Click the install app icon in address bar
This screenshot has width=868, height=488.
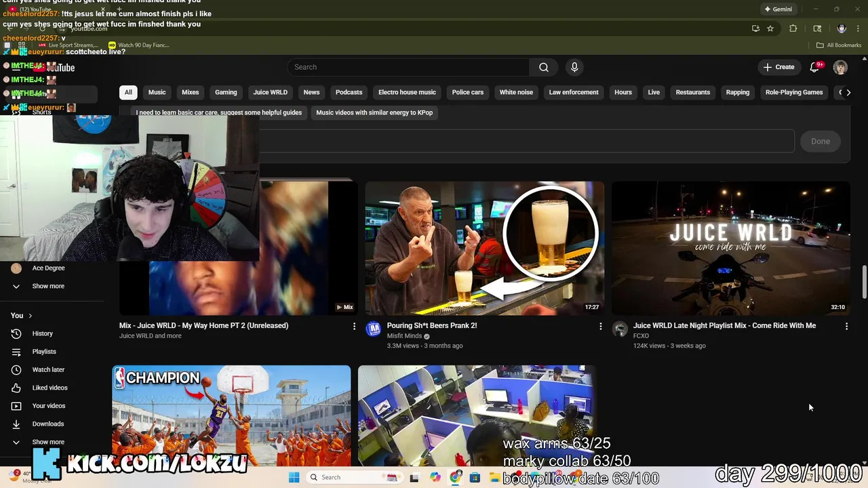[755, 28]
